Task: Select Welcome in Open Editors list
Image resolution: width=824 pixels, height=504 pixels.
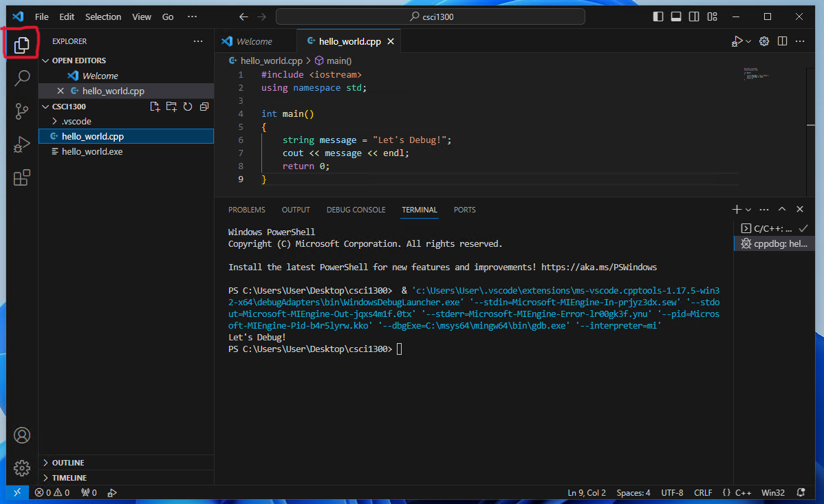Action: (126, 76)
